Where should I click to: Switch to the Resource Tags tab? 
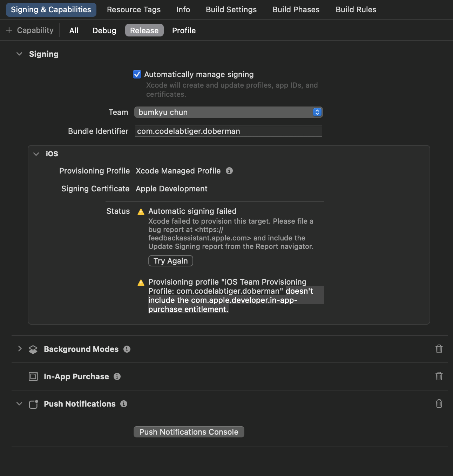tap(134, 9)
